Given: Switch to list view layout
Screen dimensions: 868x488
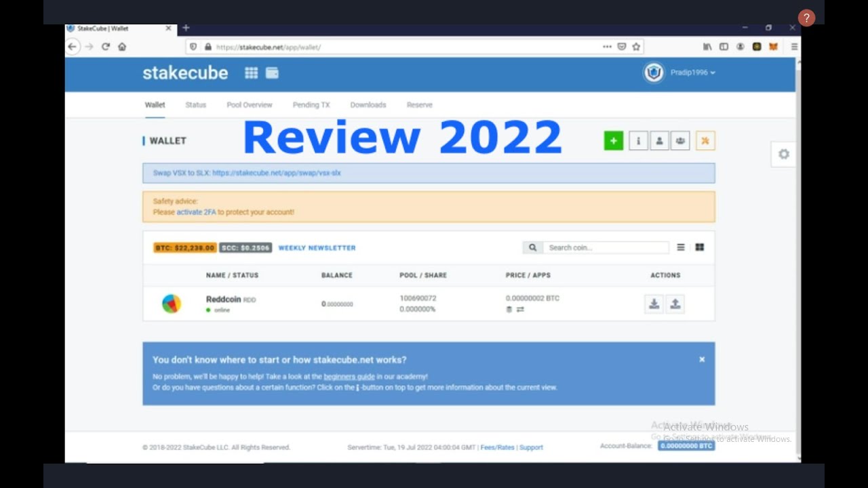Looking at the screenshot, I should click(x=681, y=247).
